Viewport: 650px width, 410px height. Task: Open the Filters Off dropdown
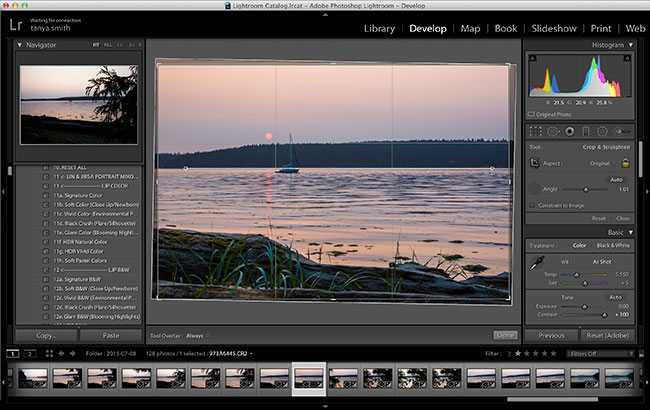tap(601, 354)
